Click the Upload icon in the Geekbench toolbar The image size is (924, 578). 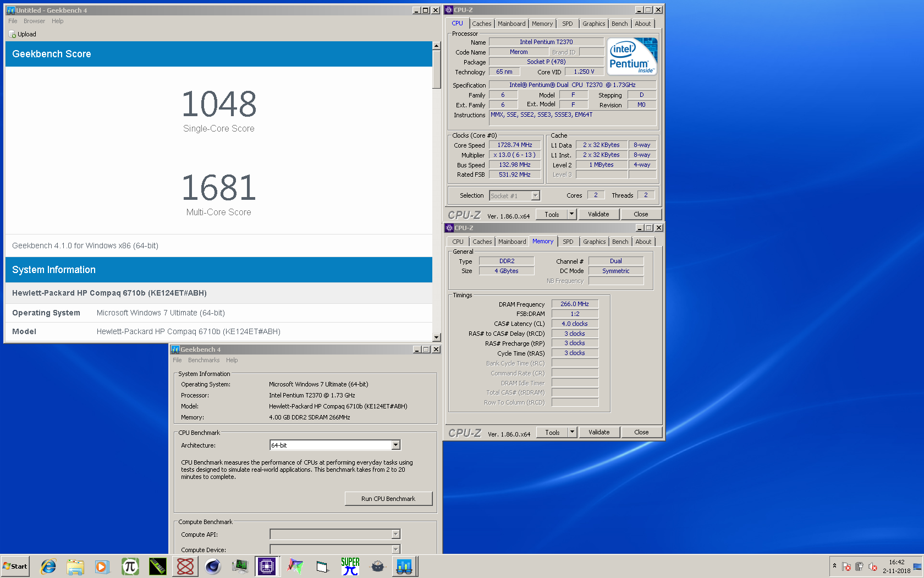point(13,34)
